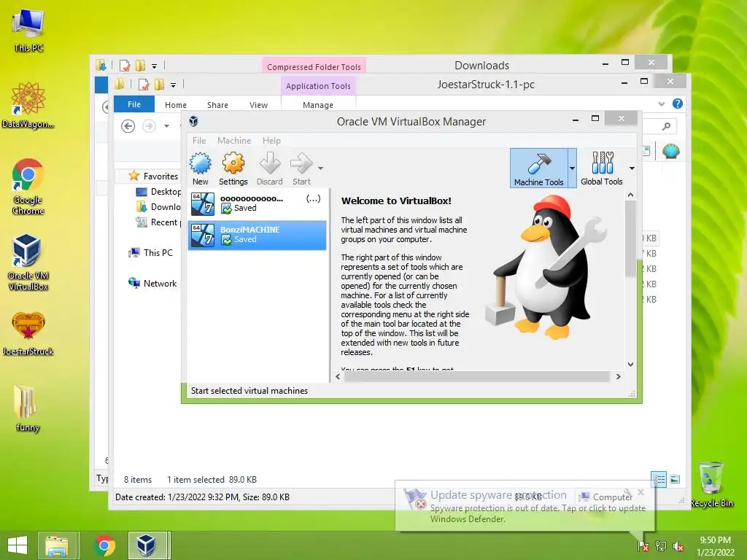This screenshot has width=747, height=560.
Task: Select the BonziMACHINE virtual machine
Action: [x=258, y=235]
